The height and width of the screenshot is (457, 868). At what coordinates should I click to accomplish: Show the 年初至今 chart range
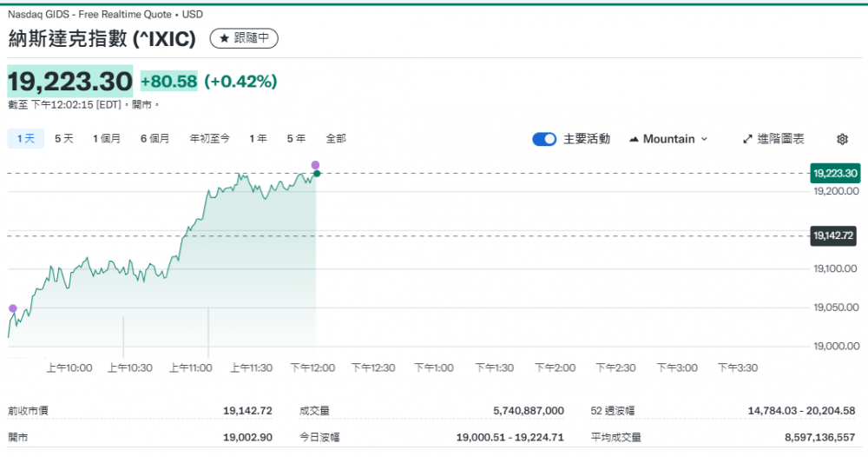click(209, 138)
